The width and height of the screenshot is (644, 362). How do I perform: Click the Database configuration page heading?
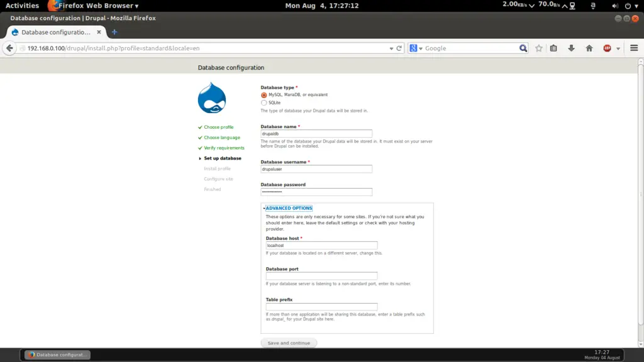click(x=231, y=67)
